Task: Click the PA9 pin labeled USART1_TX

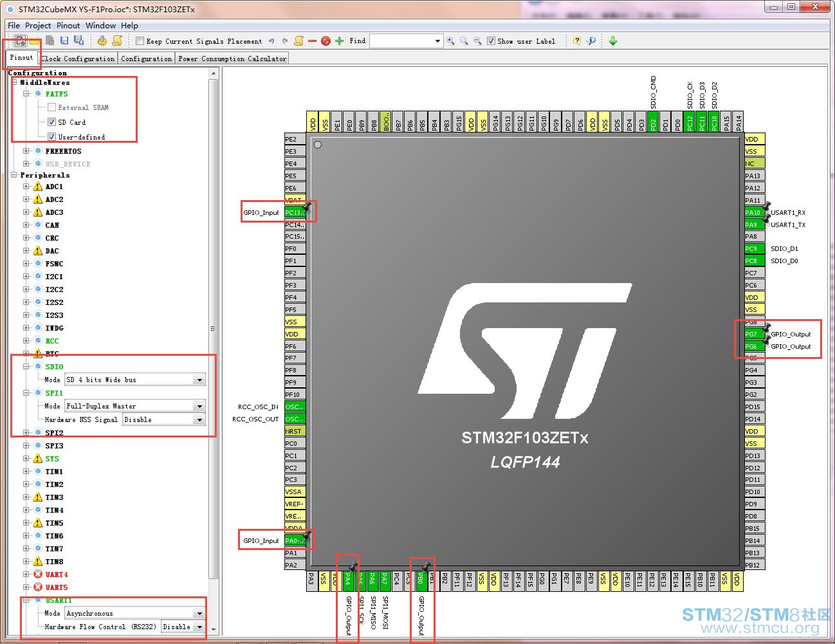Action: tap(755, 225)
